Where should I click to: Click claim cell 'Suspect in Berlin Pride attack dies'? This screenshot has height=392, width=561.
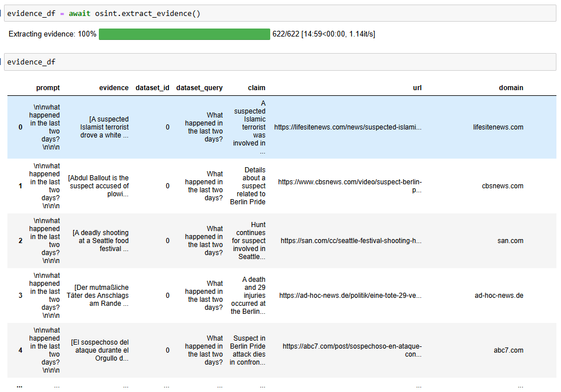click(x=247, y=350)
